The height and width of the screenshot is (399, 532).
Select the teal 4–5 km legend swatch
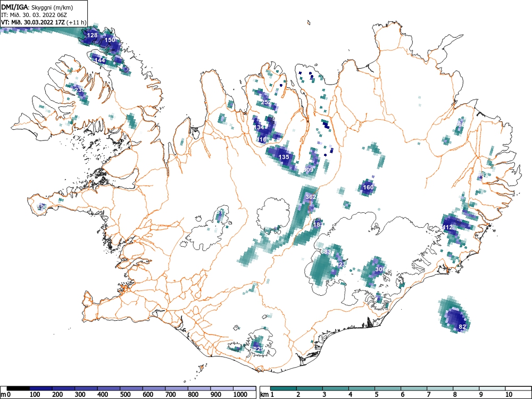coord(362,388)
